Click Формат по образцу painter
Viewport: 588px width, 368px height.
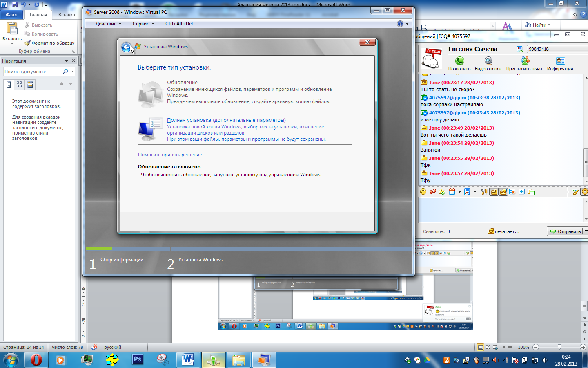click(49, 43)
